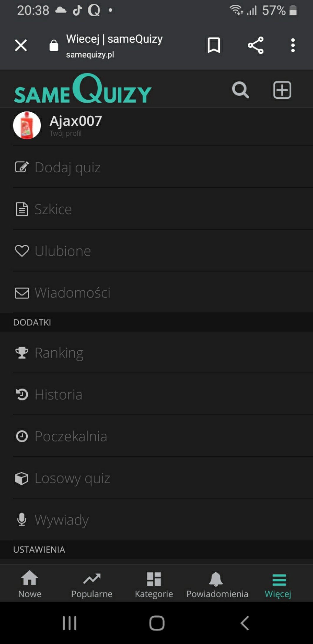This screenshot has width=313, height=644.
Task: Open the sameQuizy logo homepage
Action: [83, 89]
